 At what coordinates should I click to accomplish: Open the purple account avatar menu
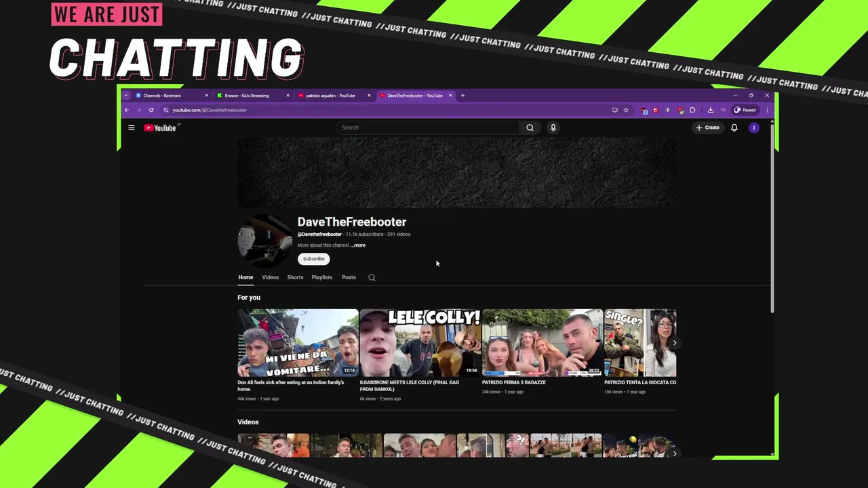point(753,127)
